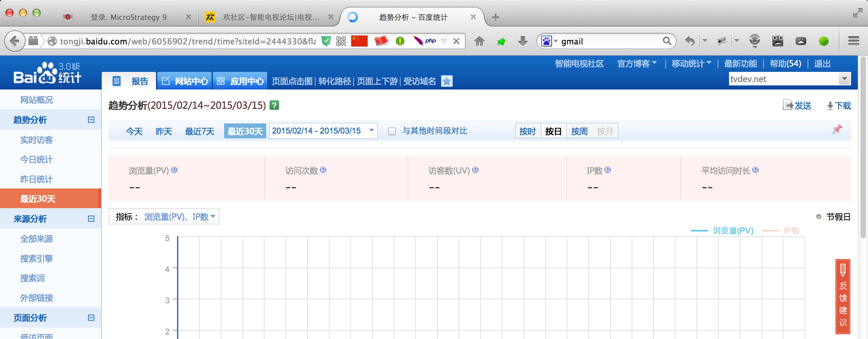Viewport: 868px width, 339px height.
Task: Open the date range dropdown
Action: (323, 131)
